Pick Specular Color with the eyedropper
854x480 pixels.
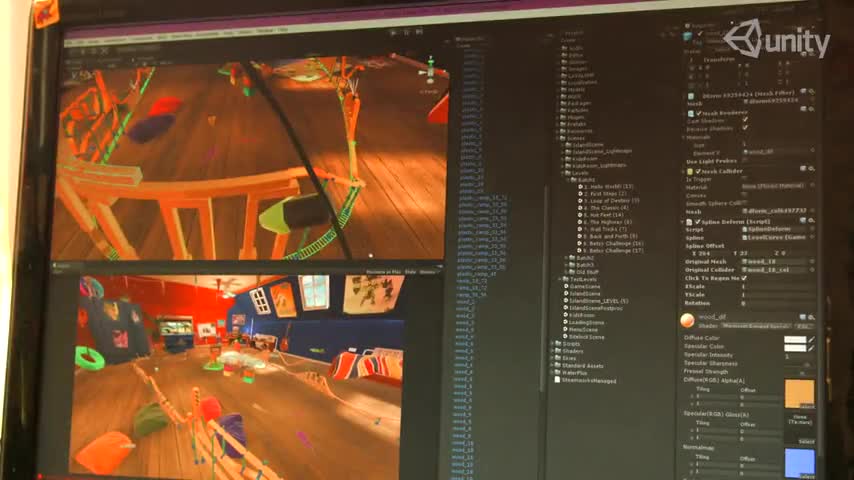[812, 348]
